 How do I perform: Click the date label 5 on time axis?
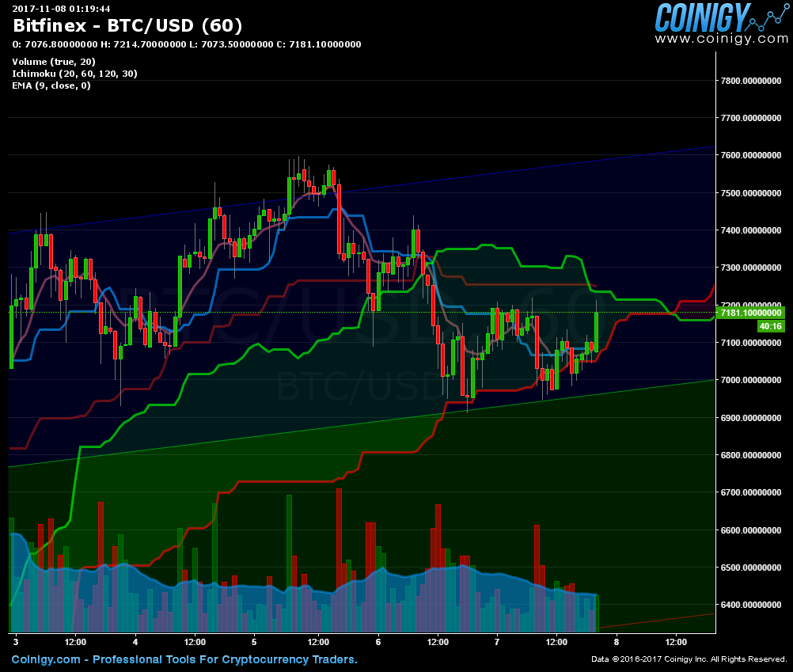254,642
